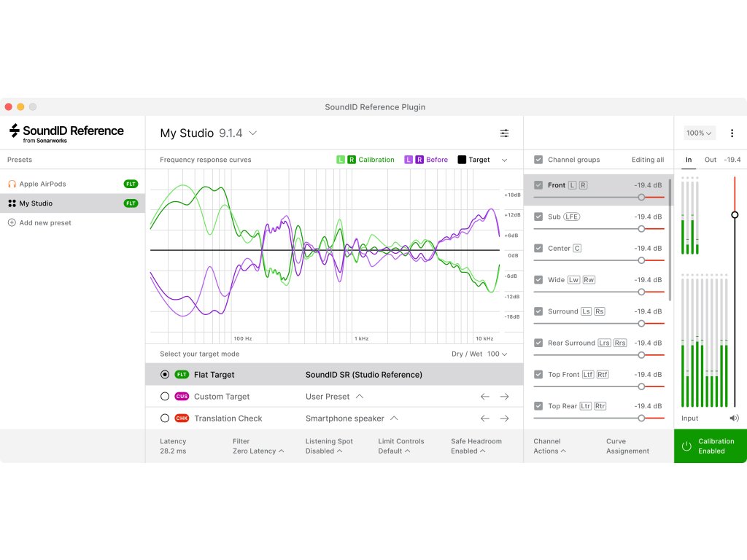747x560 pixels.
Task: Open the 100% zoom dropdown
Action: click(x=700, y=133)
